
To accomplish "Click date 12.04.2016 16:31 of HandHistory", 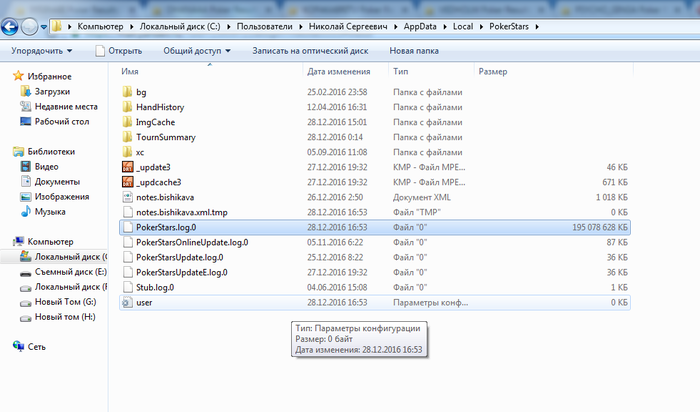I will tap(337, 107).
